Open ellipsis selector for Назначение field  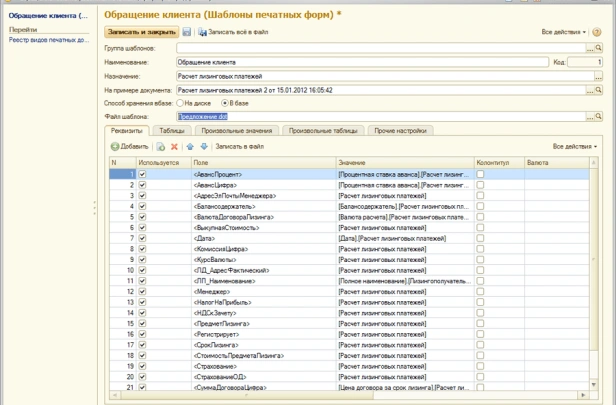(x=598, y=76)
